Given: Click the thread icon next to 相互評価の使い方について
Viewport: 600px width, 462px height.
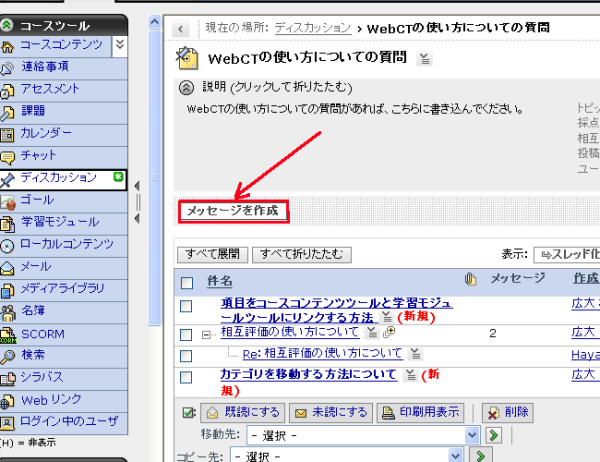Looking at the screenshot, I should pyautogui.click(x=389, y=332).
